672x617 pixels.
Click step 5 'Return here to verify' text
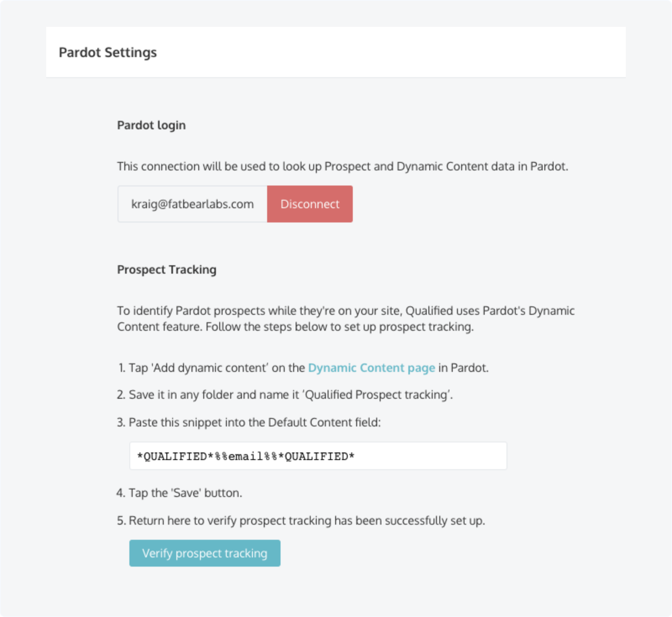(x=307, y=520)
